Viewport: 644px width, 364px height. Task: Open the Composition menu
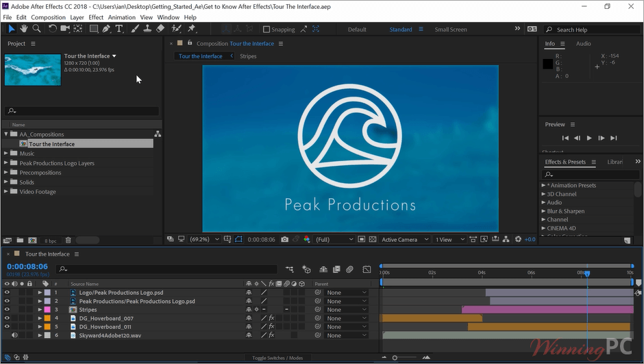(48, 17)
